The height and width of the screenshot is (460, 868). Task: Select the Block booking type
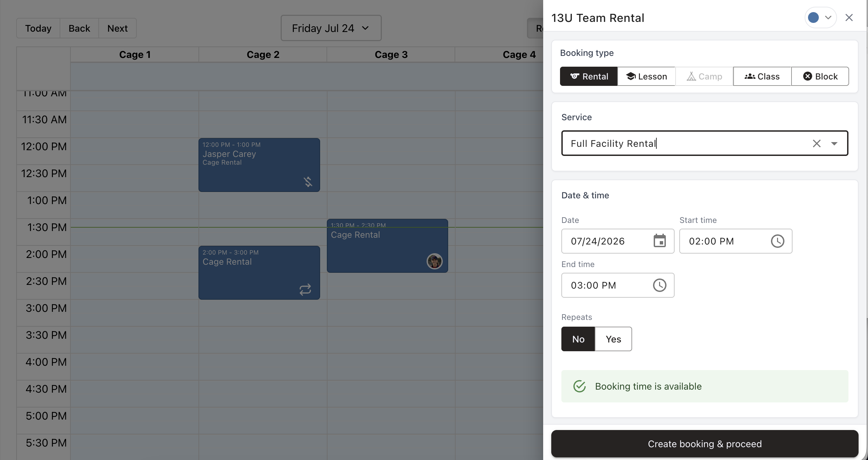pos(820,76)
